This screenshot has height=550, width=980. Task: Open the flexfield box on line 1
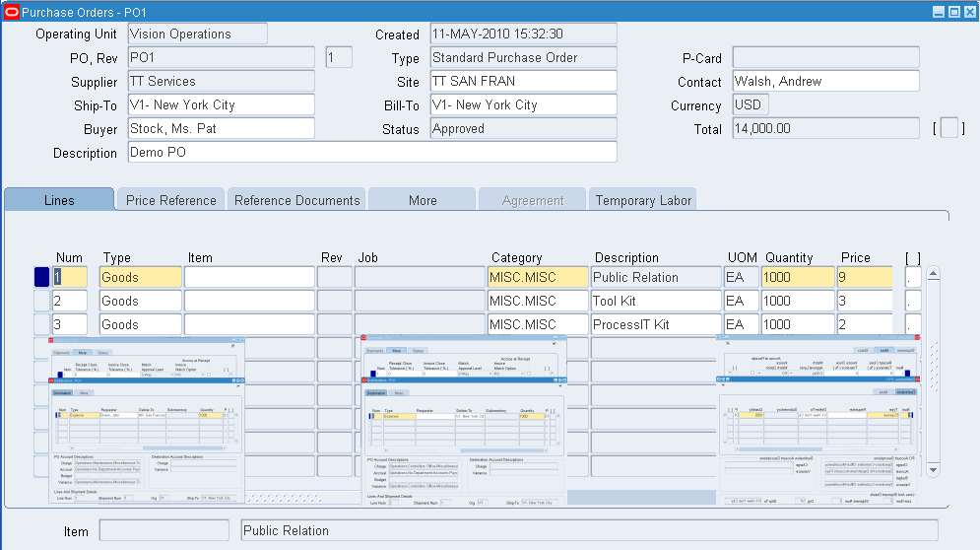coord(912,278)
